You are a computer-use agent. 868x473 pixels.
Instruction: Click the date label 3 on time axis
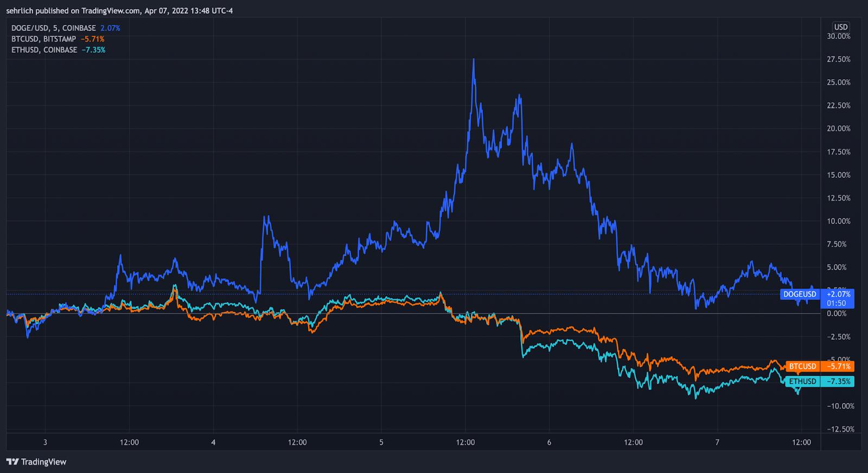coord(45,442)
